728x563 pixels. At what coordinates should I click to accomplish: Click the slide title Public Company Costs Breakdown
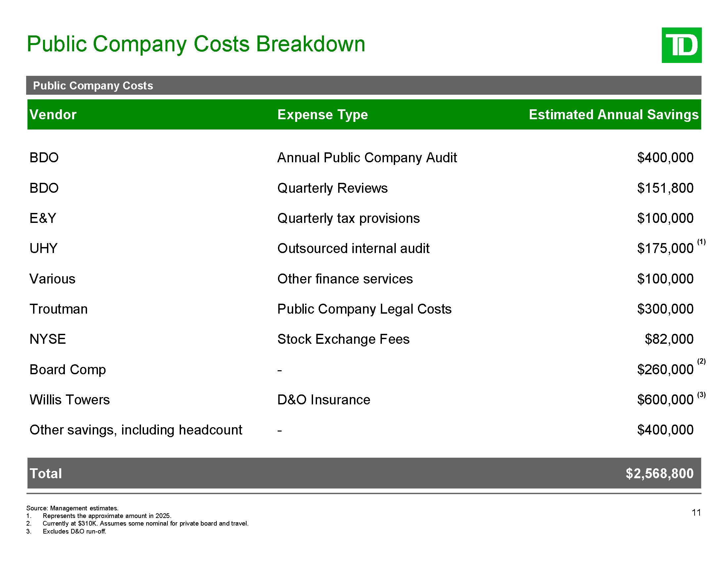click(x=196, y=44)
